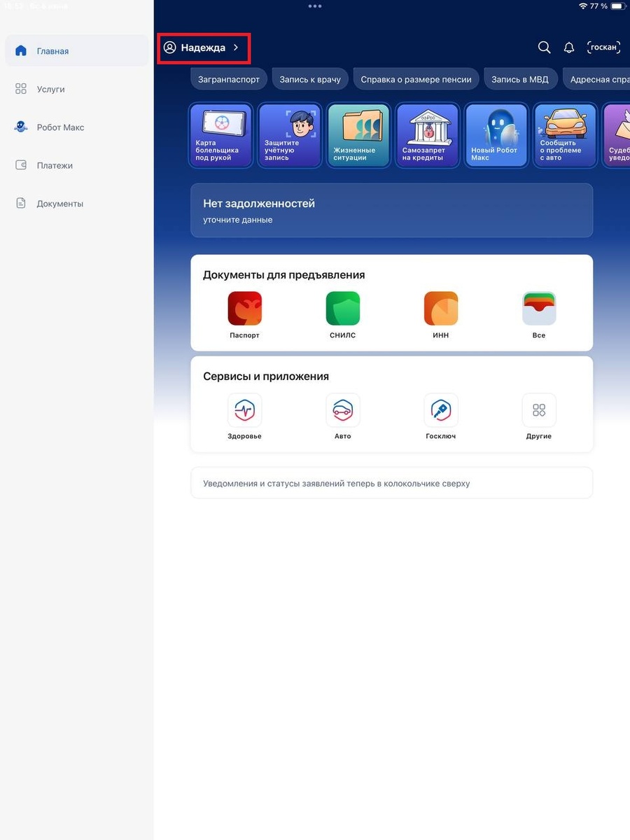Open the Главная home sidebar item
The height and width of the screenshot is (840, 630).
77,51
